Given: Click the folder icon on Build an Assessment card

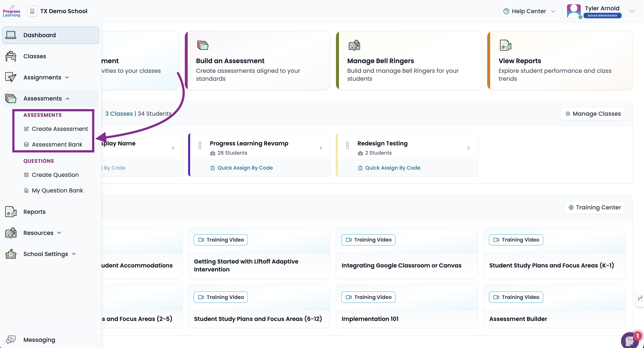Looking at the screenshot, I should (x=203, y=45).
